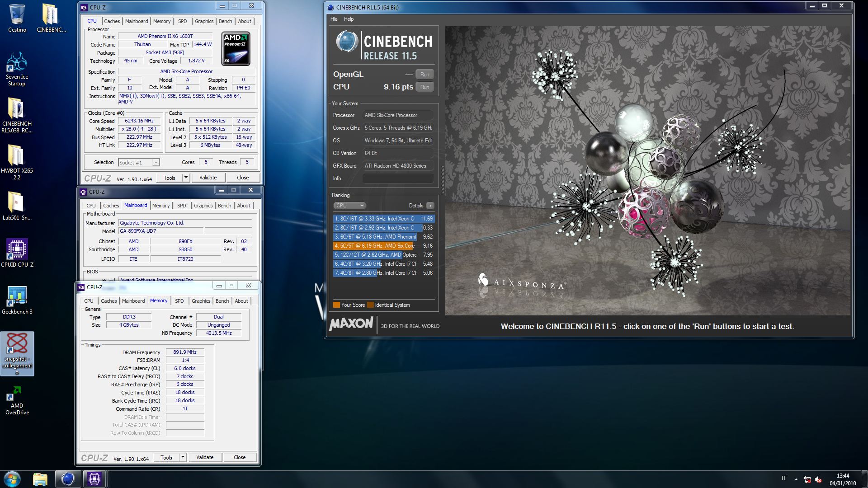Image resolution: width=868 pixels, height=488 pixels.
Task: Click Validate in Memory CPU-Z window
Action: point(205,457)
